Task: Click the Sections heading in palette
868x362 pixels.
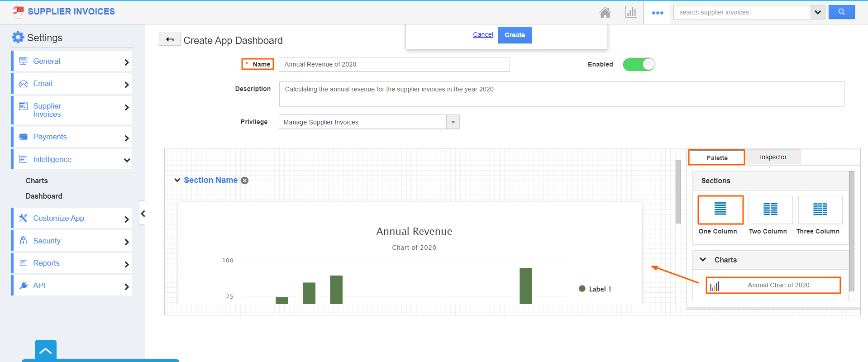Action: [x=715, y=181]
